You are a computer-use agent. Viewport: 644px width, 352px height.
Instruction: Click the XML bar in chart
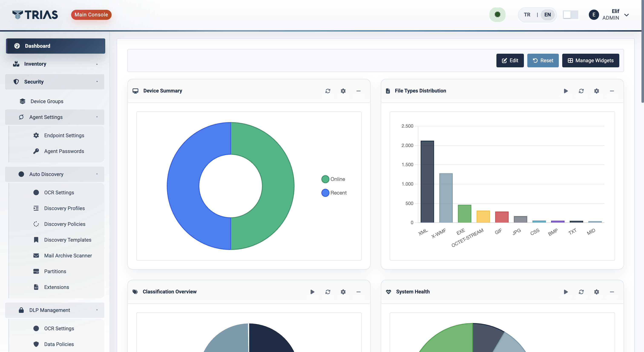pyautogui.click(x=427, y=182)
